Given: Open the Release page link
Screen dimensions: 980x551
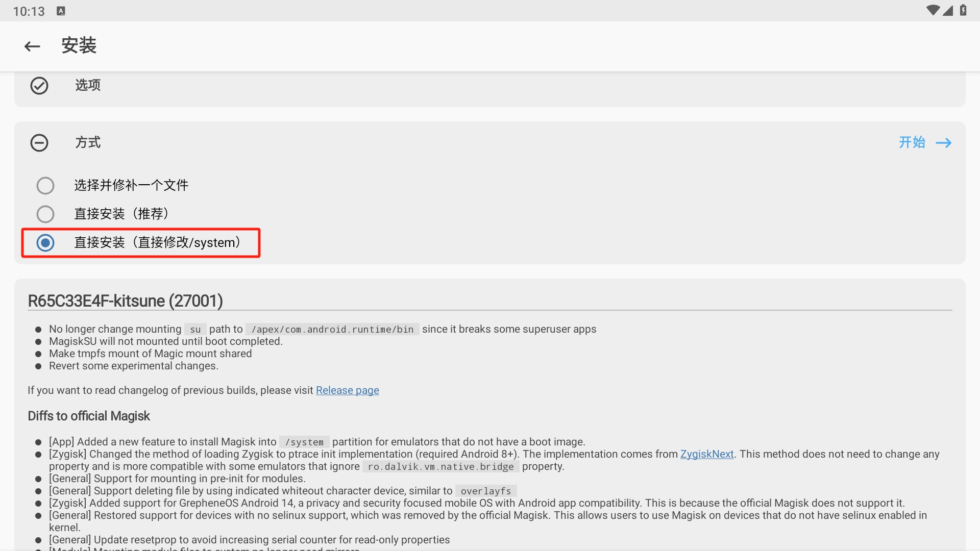Looking at the screenshot, I should pyautogui.click(x=347, y=390).
